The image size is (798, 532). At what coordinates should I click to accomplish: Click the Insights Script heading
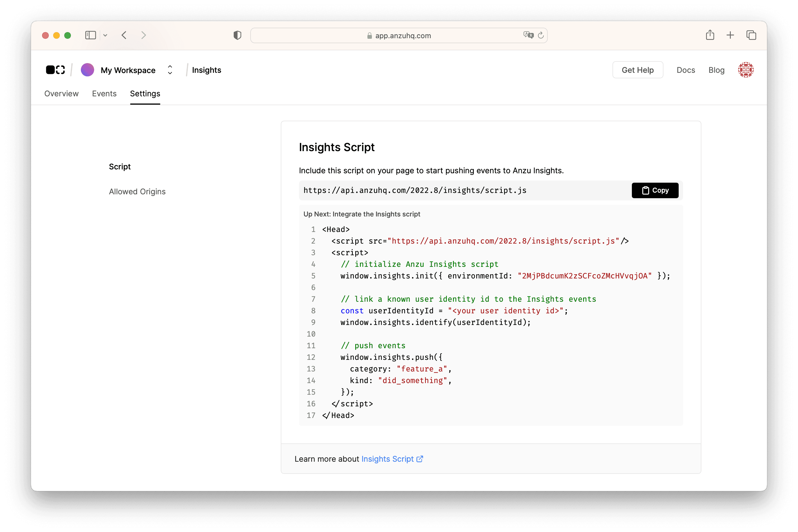337,147
